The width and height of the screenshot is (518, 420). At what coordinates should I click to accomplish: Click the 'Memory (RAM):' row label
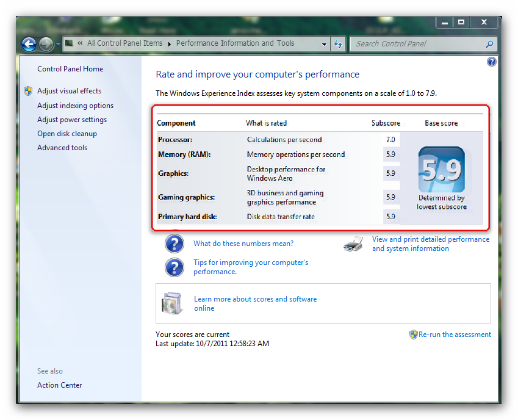coord(184,154)
